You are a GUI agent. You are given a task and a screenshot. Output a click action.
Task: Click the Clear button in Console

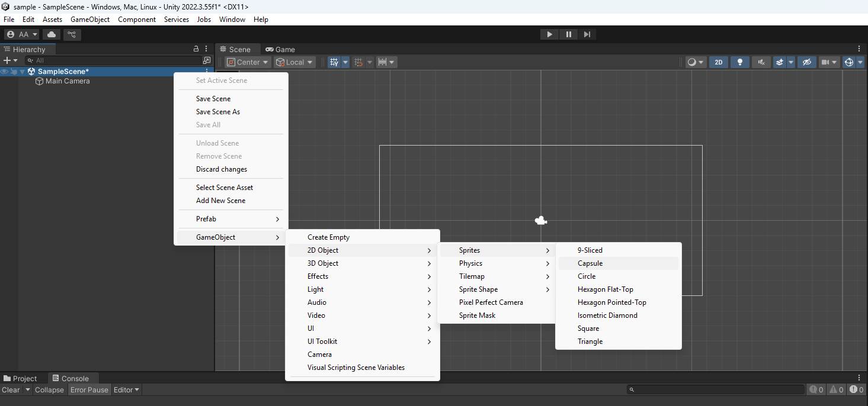(x=11, y=389)
